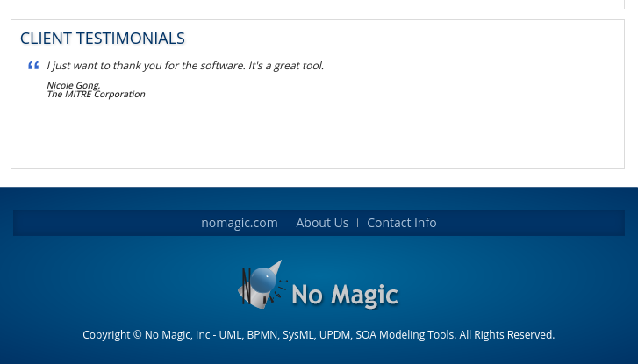The image size is (638, 364).
Task: Click the Client Testimonials heading
Action: [x=103, y=39]
